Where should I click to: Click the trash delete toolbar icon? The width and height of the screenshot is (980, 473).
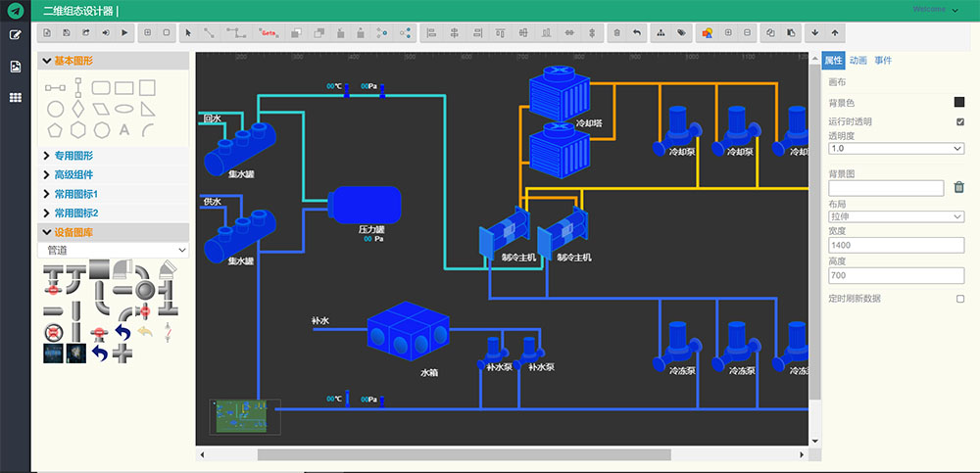616,32
